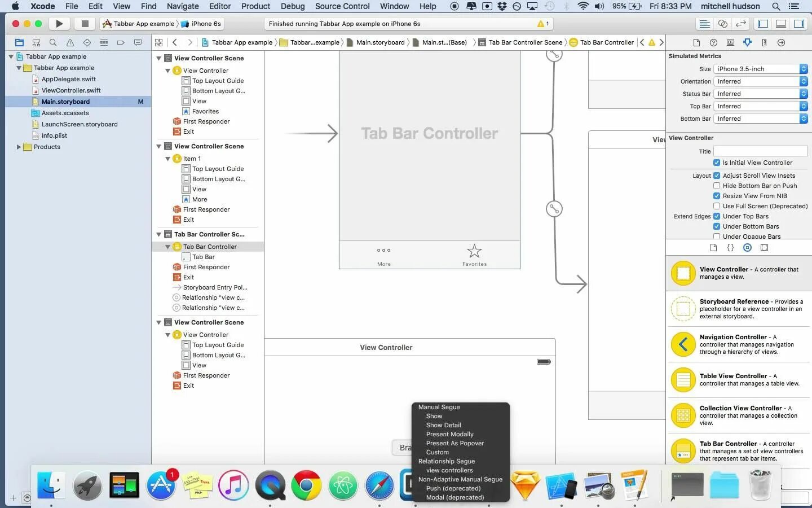The width and height of the screenshot is (812, 508).
Task: Show the Object library
Action: pos(747,247)
